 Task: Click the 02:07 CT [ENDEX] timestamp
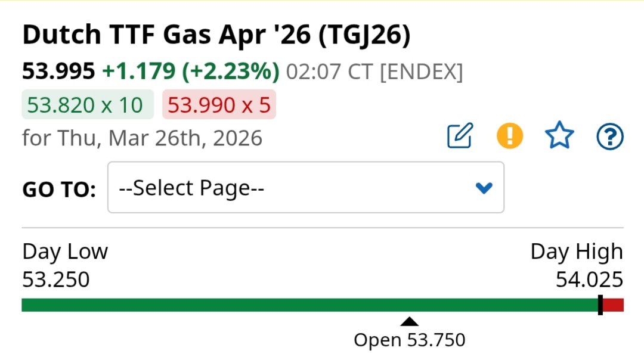coord(374,72)
